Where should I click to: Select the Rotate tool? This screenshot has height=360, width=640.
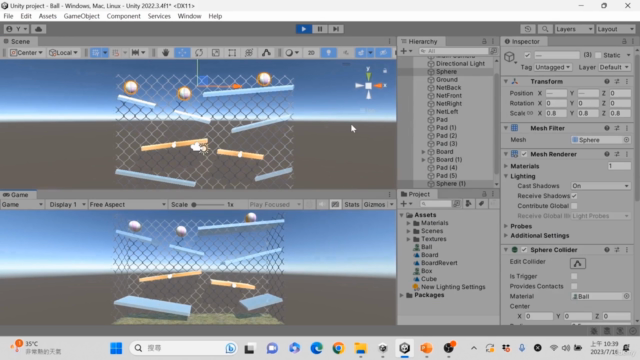199,53
